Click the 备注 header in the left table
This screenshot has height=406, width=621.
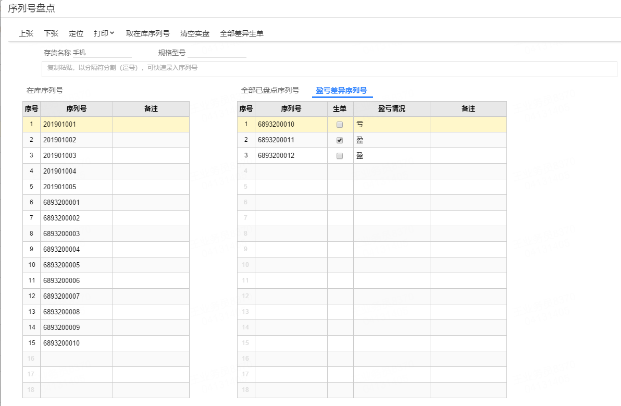point(151,109)
